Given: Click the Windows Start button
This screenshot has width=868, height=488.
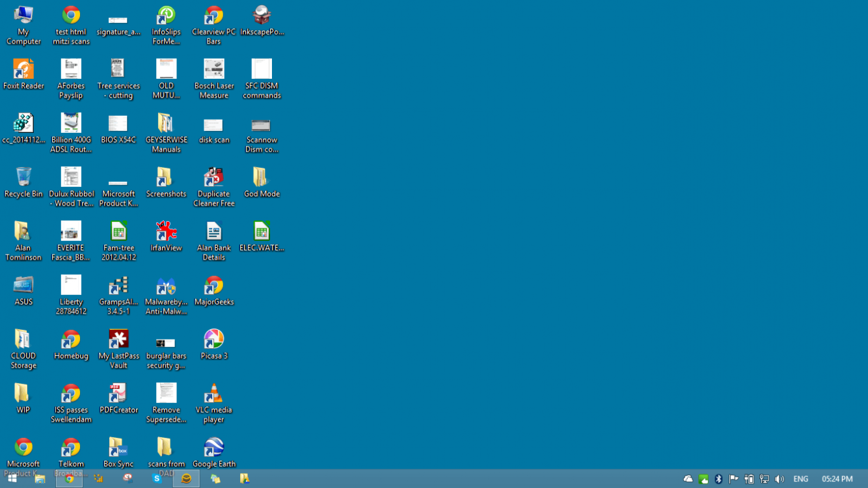Looking at the screenshot, I should click(12, 479).
